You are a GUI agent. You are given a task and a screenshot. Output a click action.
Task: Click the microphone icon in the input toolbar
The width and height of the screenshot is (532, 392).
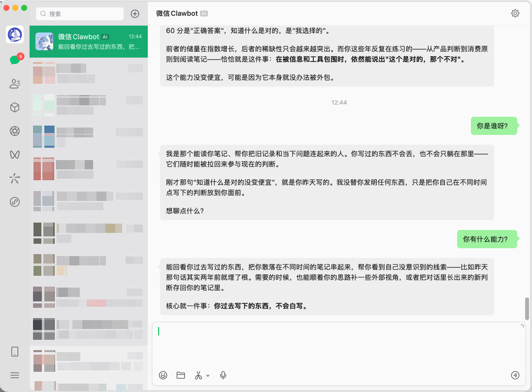(223, 375)
